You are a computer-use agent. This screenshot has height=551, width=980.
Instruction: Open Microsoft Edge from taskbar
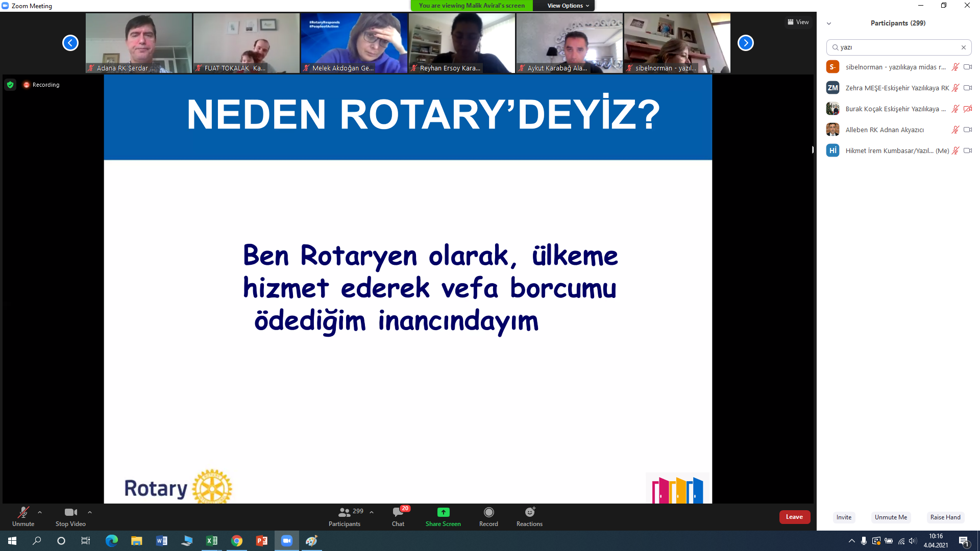(x=111, y=541)
